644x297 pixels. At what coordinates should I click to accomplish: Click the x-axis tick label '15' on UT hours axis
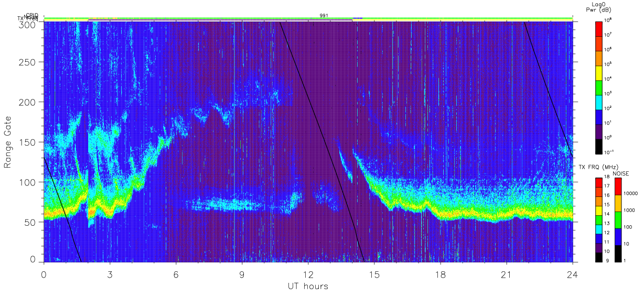coord(374,274)
